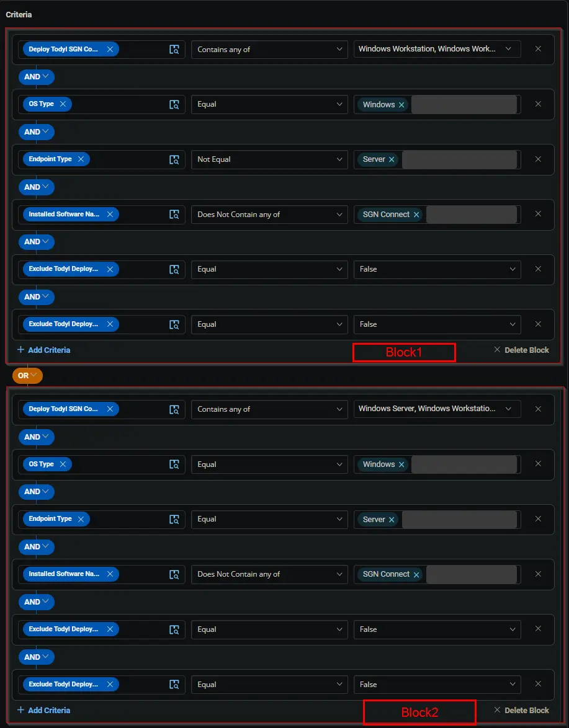The height and width of the screenshot is (728, 569).
Task: Click Delete Block for Block1
Action: pos(521,350)
